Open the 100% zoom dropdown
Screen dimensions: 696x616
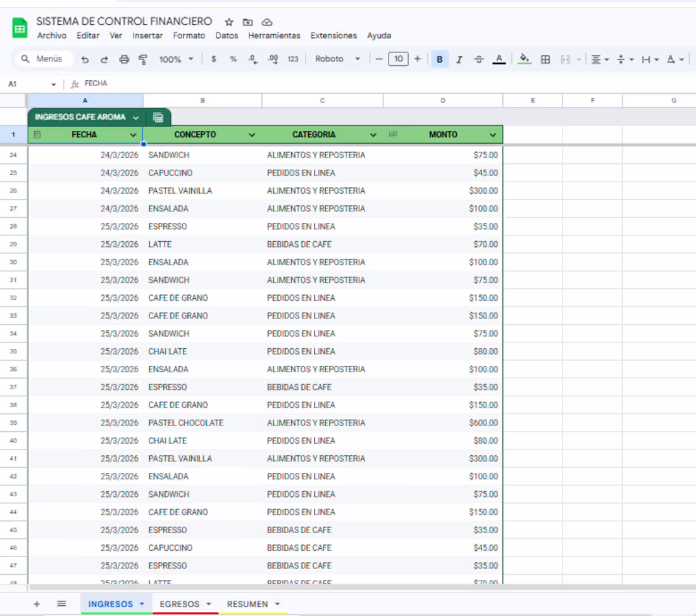click(x=176, y=60)
